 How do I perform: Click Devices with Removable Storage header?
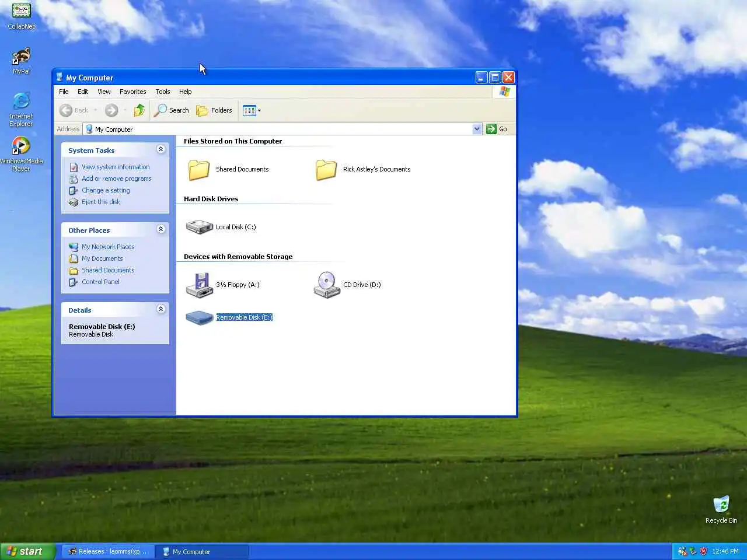[238, 257]
